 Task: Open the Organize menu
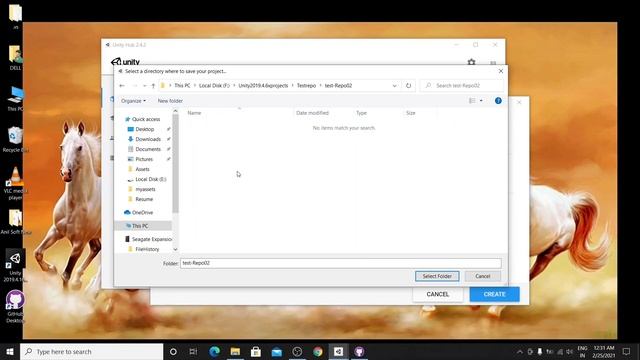(x=133, y=101)
